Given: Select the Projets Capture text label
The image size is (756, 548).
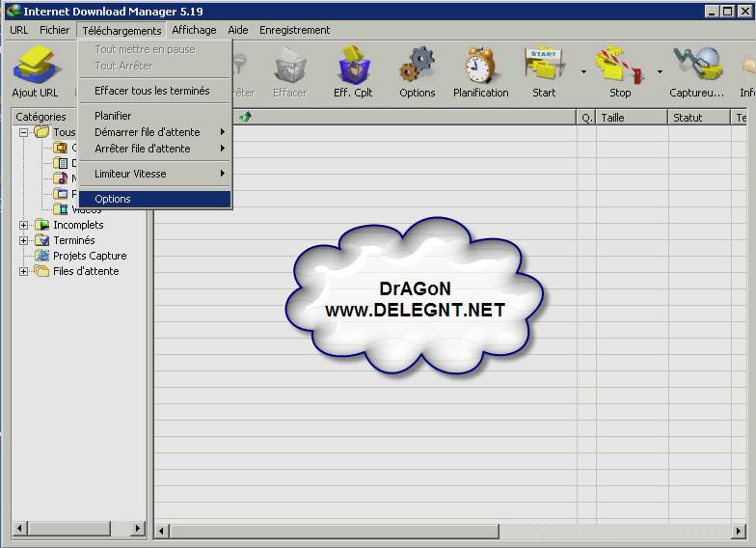Looking at the screenshot, I should [90, 256].
